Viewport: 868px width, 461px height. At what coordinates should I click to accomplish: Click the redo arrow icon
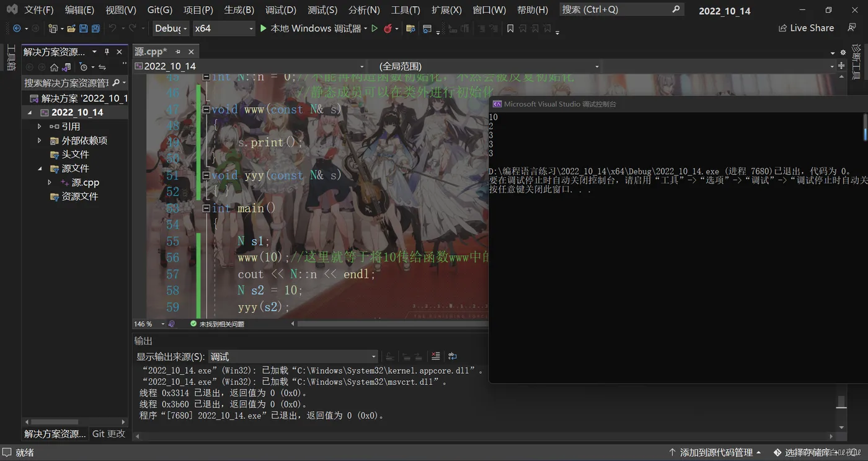[x=132, y=29]
